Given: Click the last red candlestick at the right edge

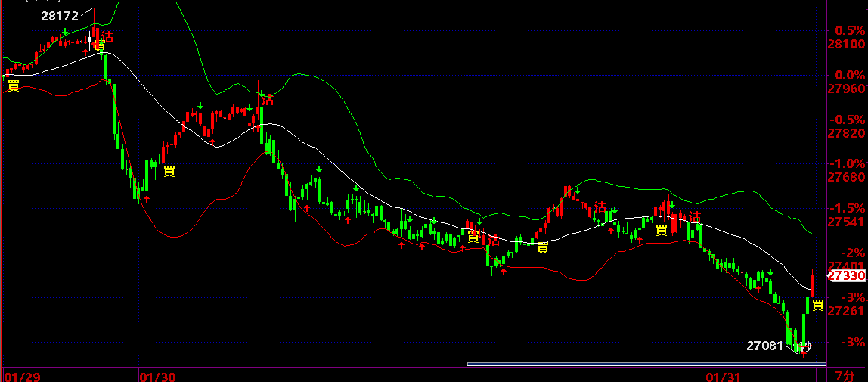Looking at the screenshot, I should tap(812, 283).
